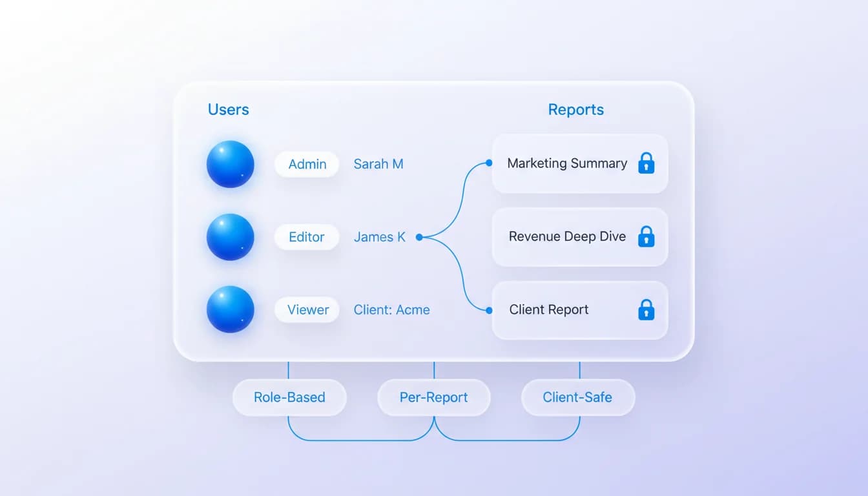Select the Editor user's blue avatar sphere
The image size is (868, 496).
230,237
